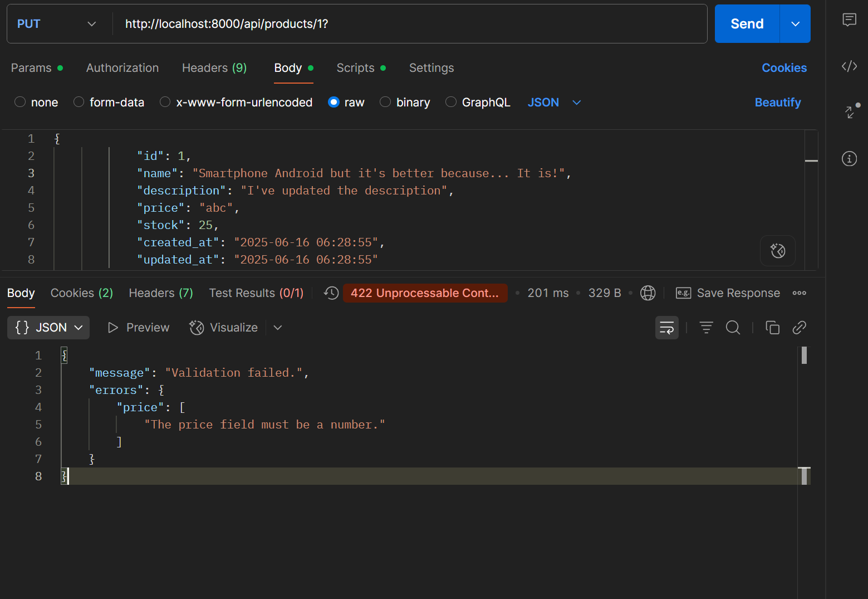The image size is (868, 599).
Task: Search the response body
Action: point(733,328)
